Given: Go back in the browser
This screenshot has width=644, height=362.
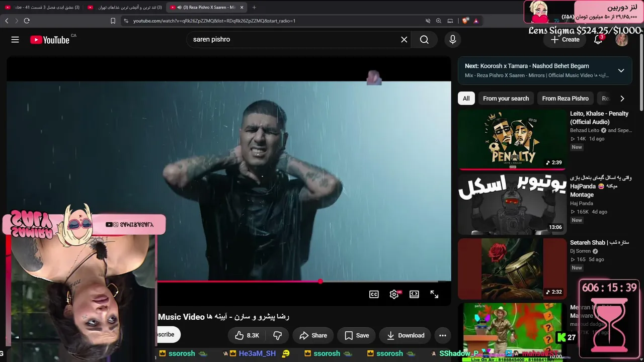Looking at the screenshot, I should click(x=7, y=21).
